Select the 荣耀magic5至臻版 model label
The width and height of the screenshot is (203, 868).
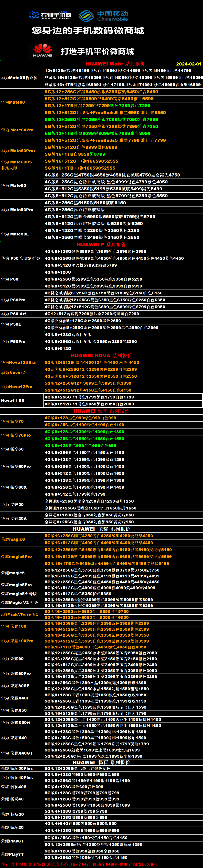tap(19, 594)
